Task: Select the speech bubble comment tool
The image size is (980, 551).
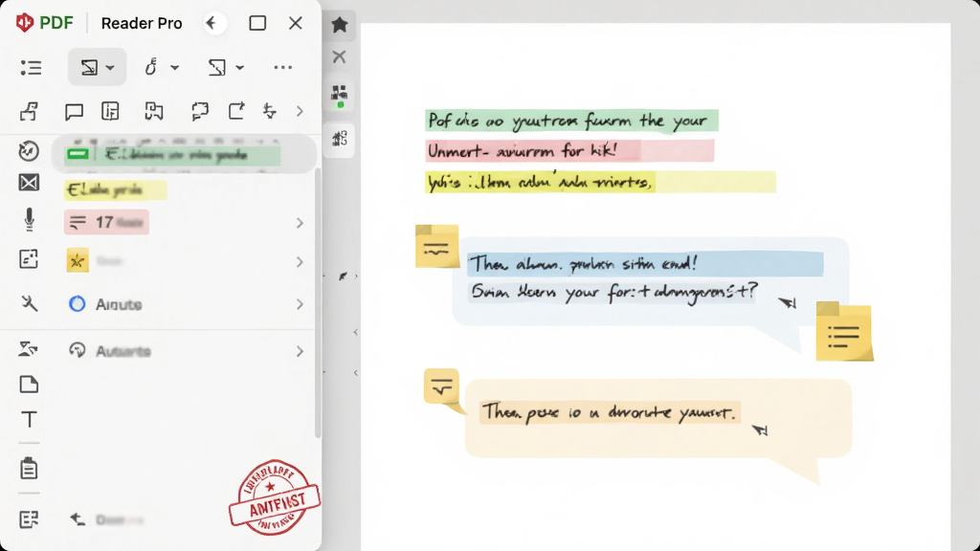Action: [74, 112]
